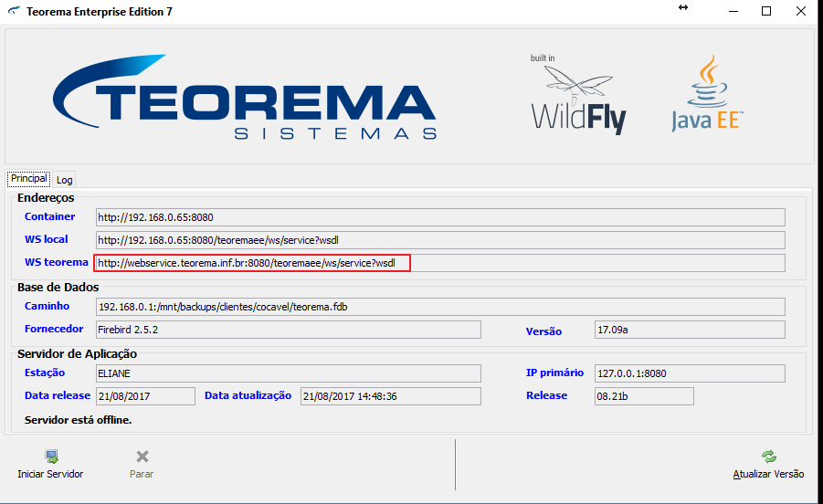
Task: Click the WS teorema label
Action: [x=56, y=262]
